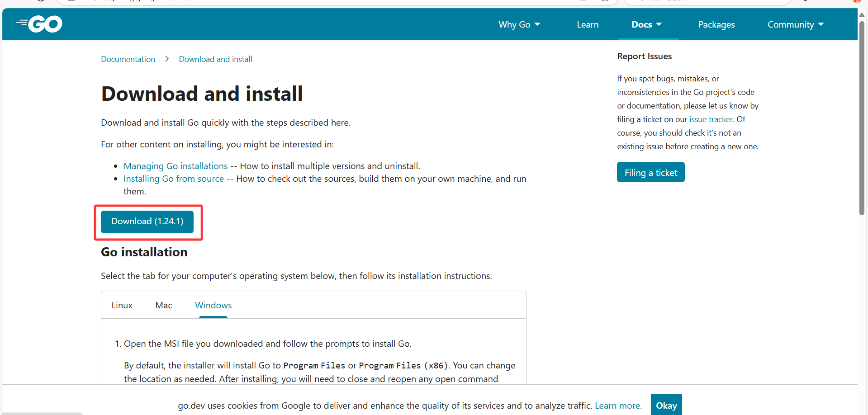Click the Download and install breadcrumb link
This screenshot has width=868, height=415.
tap(215, 59)
